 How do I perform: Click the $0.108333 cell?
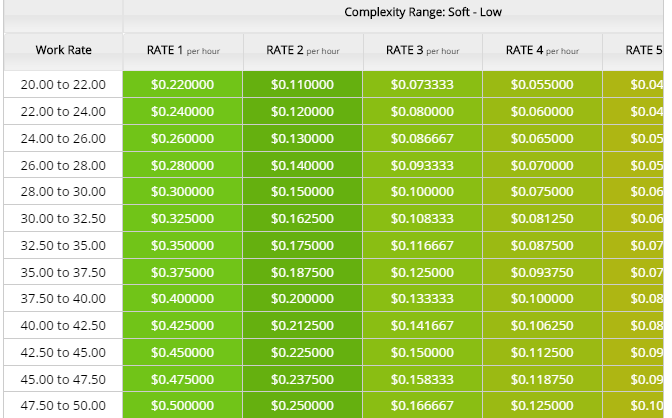point(423,219)
